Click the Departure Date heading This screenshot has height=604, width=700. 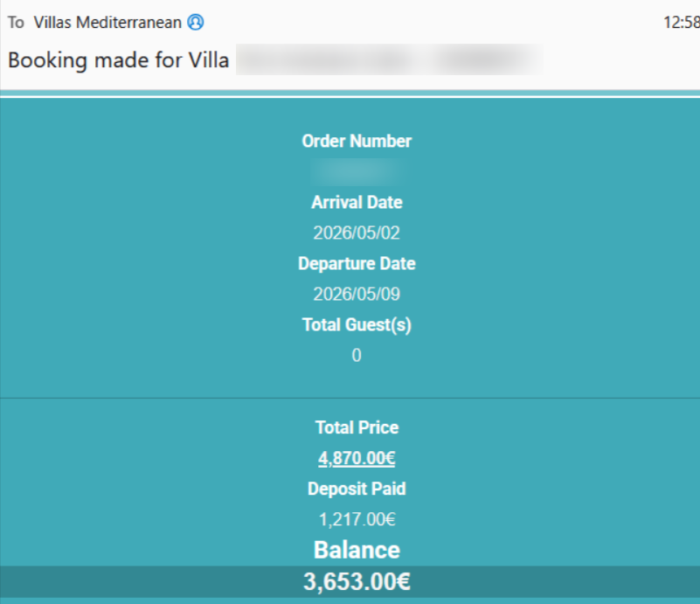pyautogui.click(x=357, y=263)
